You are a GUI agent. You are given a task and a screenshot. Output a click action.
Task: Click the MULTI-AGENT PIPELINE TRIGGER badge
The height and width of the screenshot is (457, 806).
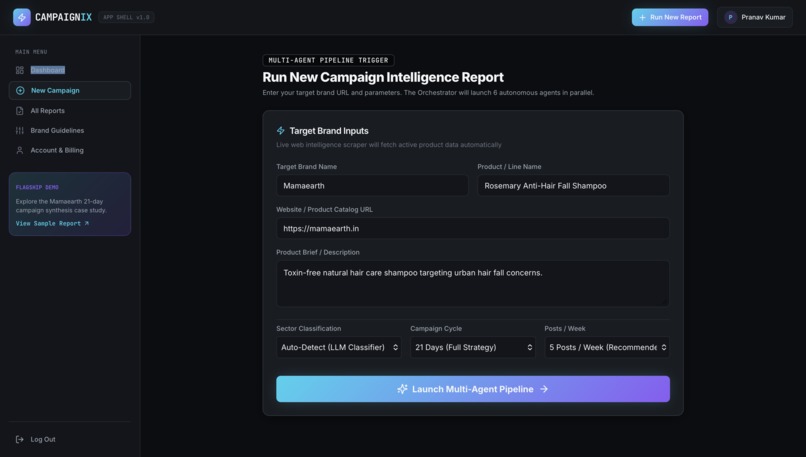(x=328, y=60)
